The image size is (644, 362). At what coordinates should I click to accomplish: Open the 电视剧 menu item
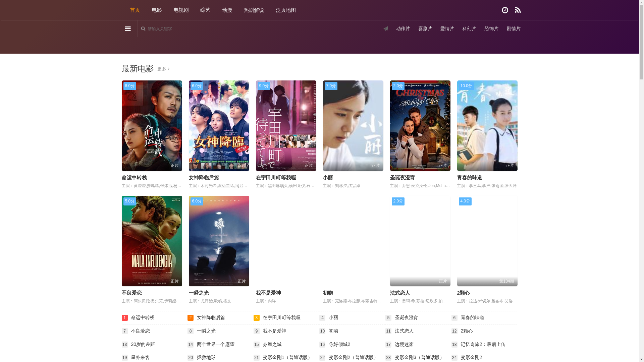[181, 10]
